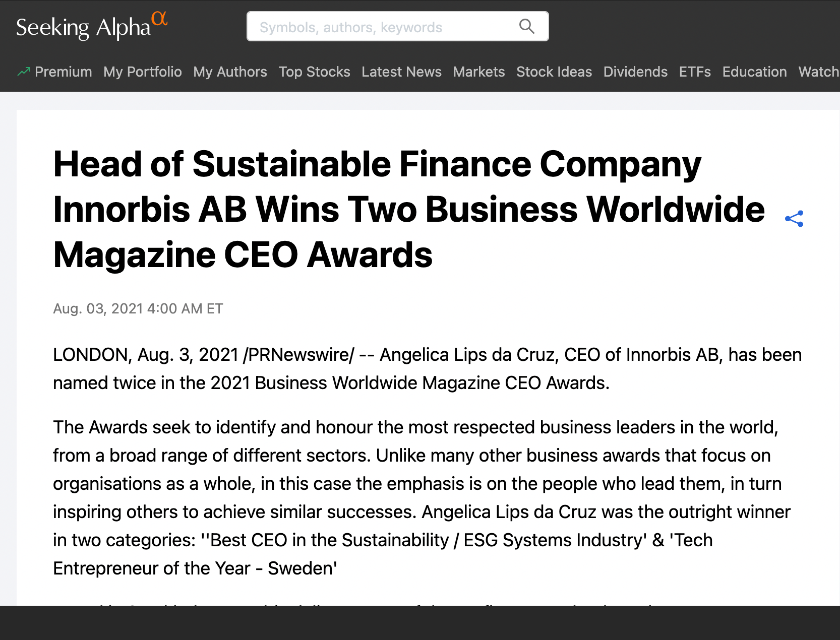Screen dimensions: 840x640
Task: Click the green trending arrow next to Premium
Action: point(23,72)
